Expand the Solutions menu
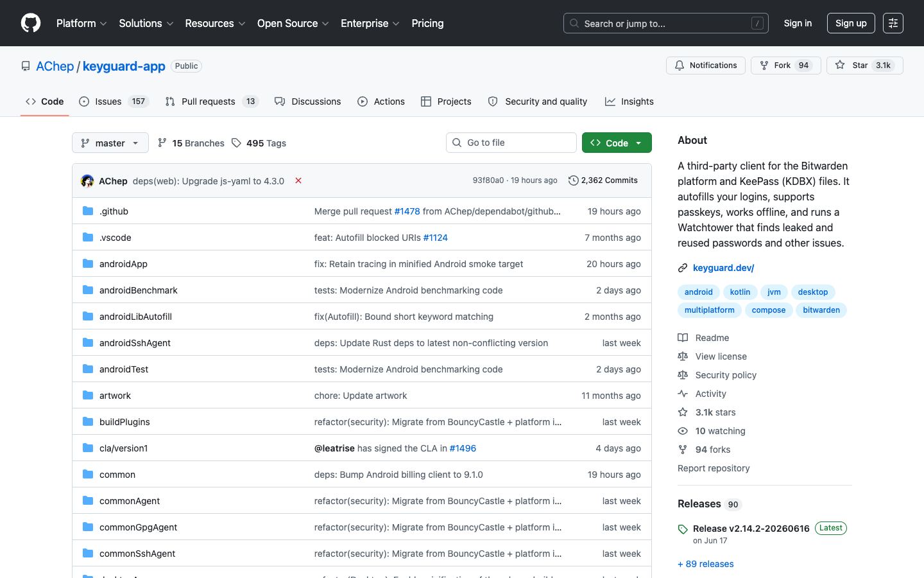This screenshot has width=924, height=578. click(146, 23)
